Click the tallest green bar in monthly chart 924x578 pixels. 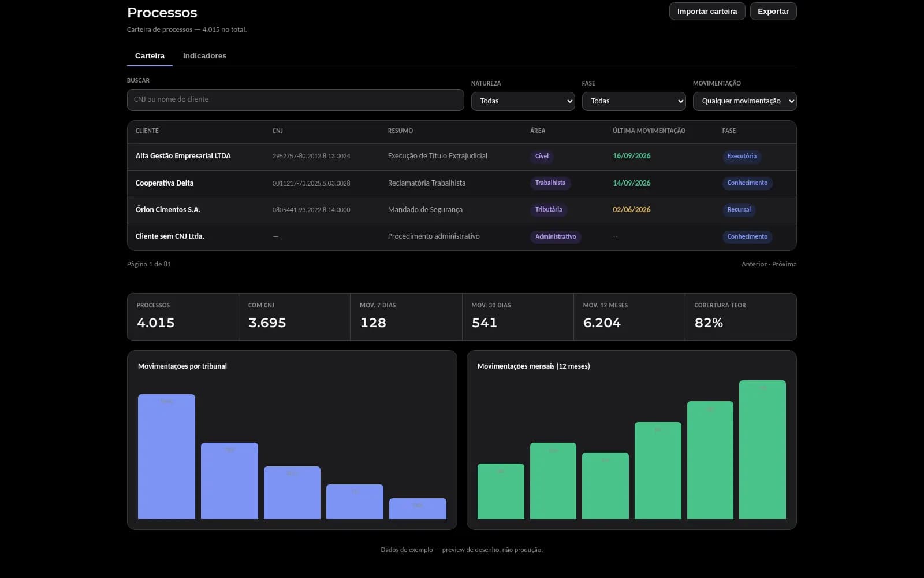click(x=762, y=450)
